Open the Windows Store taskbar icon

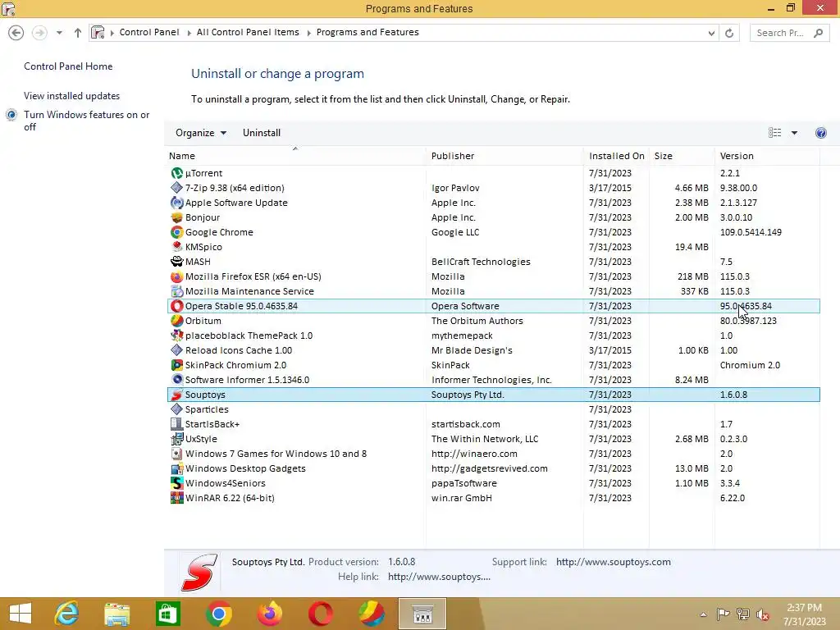(x=167, y=614)
